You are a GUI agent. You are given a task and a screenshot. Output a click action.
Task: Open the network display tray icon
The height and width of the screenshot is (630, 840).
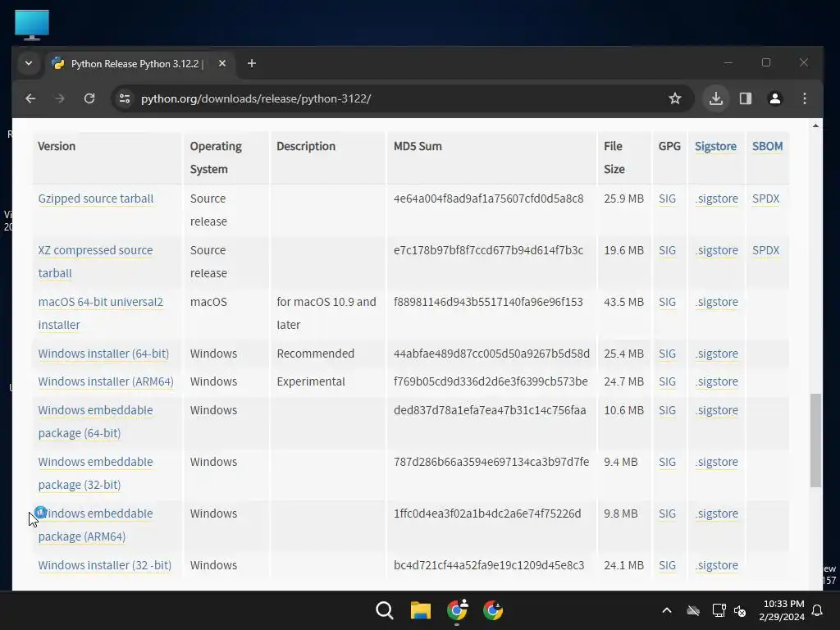[719, 610]
